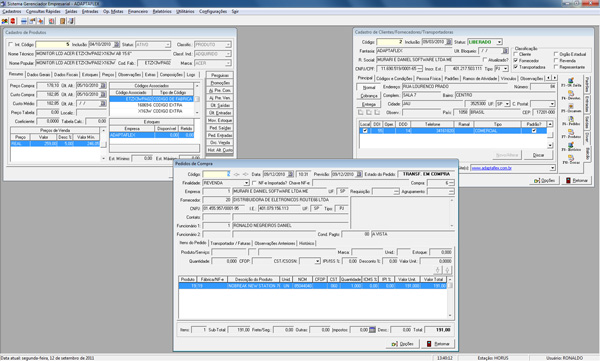Image resolution: width=600 pixels, height=361 pixels.
Task: Open calendar beside Preço Compra Ult. Alt. date
Action: (103, 85)
